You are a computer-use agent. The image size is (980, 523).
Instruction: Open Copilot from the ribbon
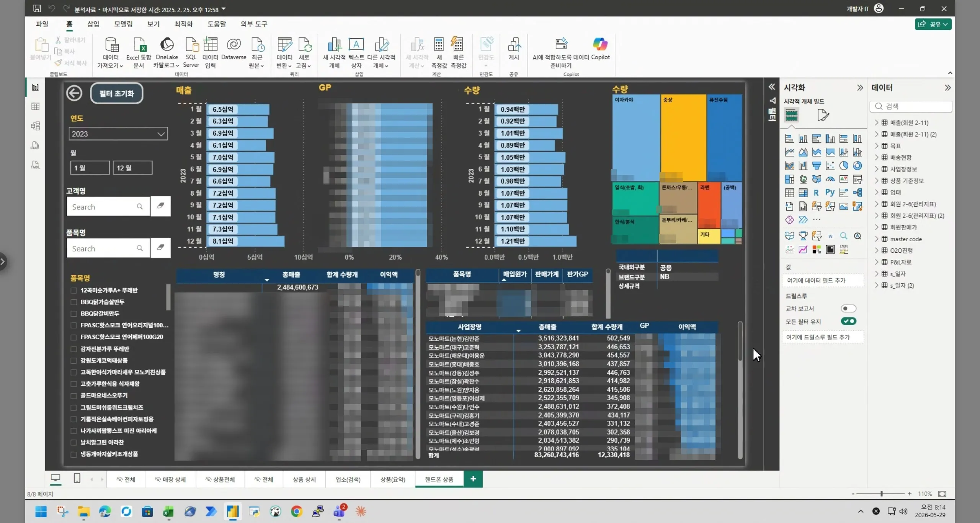tap(600, 49)
